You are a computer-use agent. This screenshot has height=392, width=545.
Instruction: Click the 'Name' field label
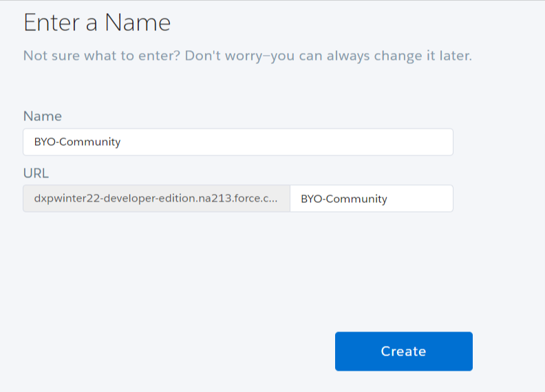click(43, 116)
